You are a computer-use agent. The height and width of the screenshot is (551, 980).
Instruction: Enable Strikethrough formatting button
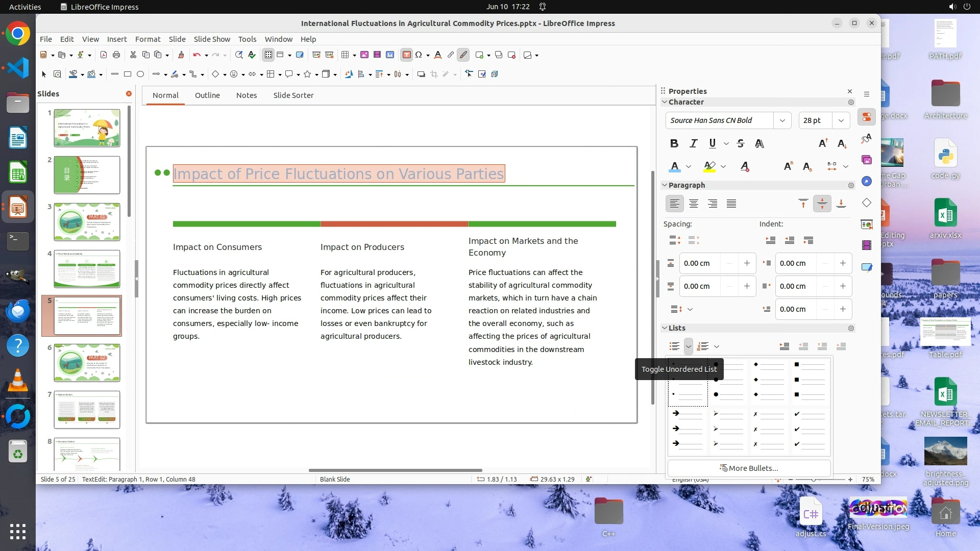[741, 143]
